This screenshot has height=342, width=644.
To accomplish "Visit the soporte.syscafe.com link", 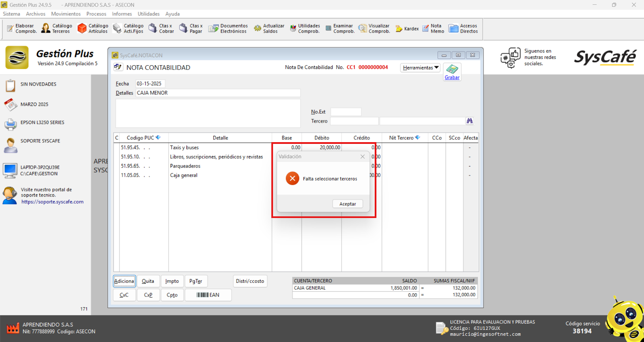I will (x=52, y=202).
